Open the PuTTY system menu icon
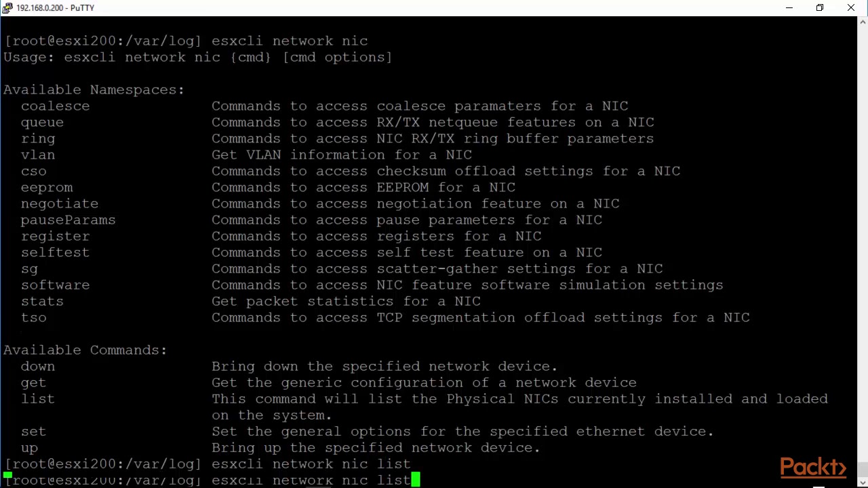 pyautogui.click(x=7, y=7)
